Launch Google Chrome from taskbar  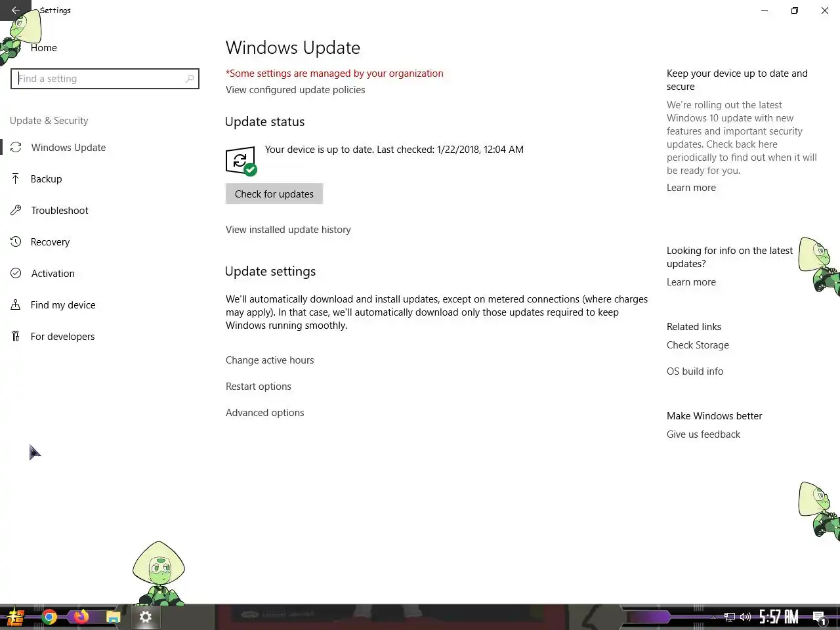tap(49, 617)
